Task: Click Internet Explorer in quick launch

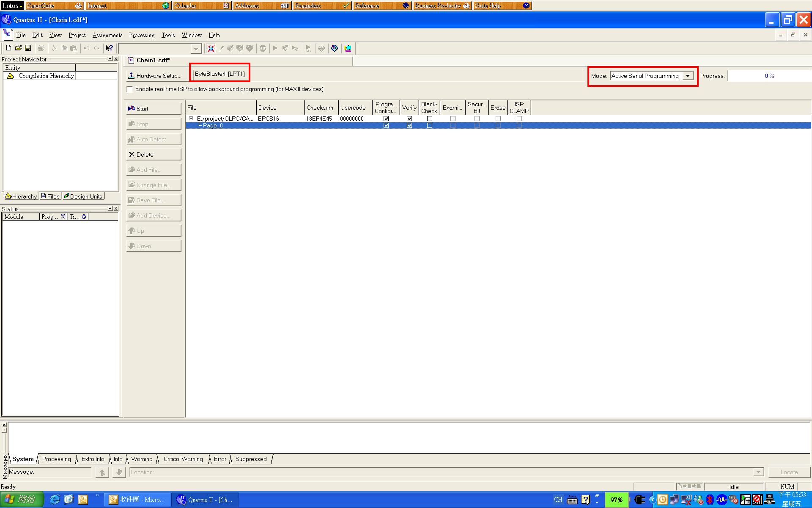Action: [55, 500]
